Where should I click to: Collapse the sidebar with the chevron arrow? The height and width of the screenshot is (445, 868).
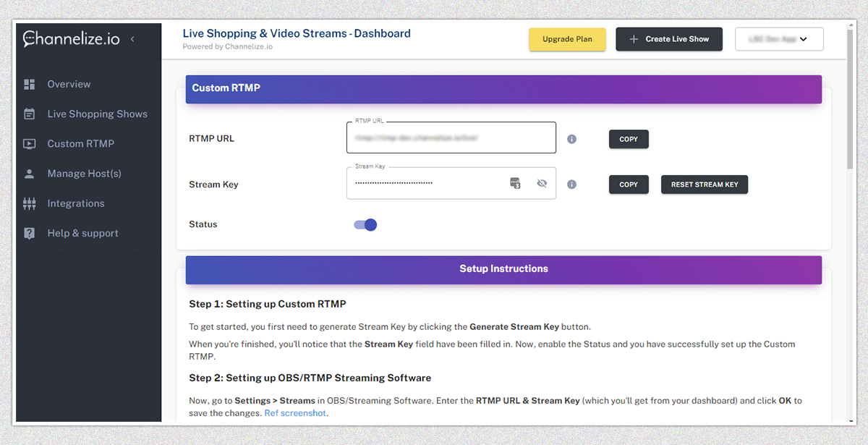pyautogui.click(x=132, y=39)
